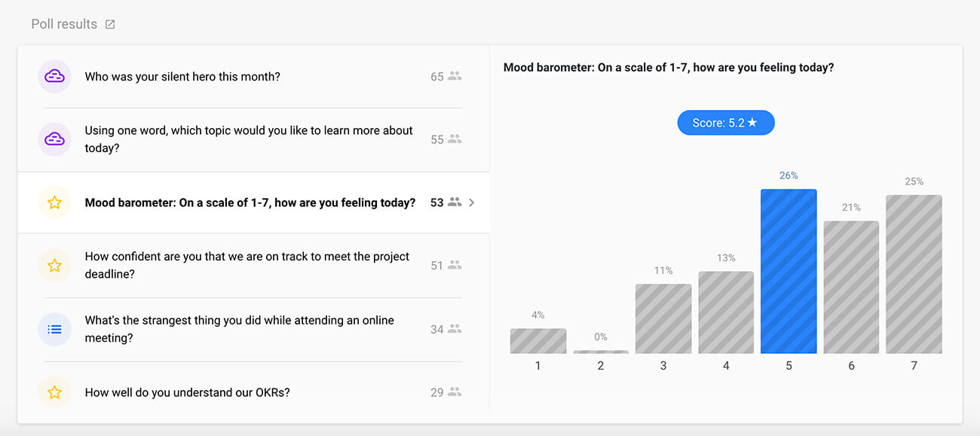Click the Score: 5.2 badge
The image size is (980, 436).
pyautogui.click(x=725, y=123)
